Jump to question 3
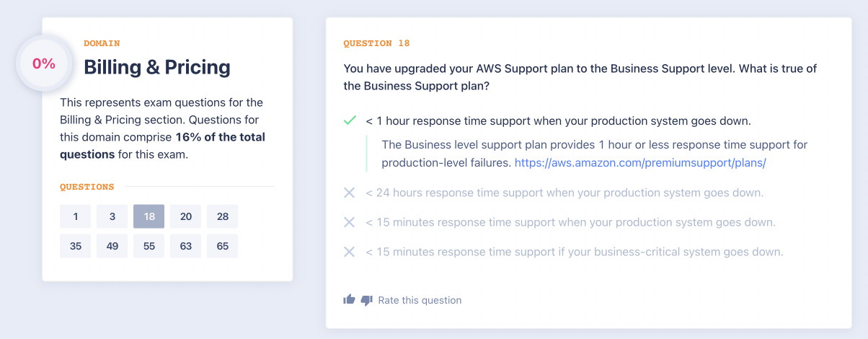The height and width of the screenshot is (339, 868). 112,216
